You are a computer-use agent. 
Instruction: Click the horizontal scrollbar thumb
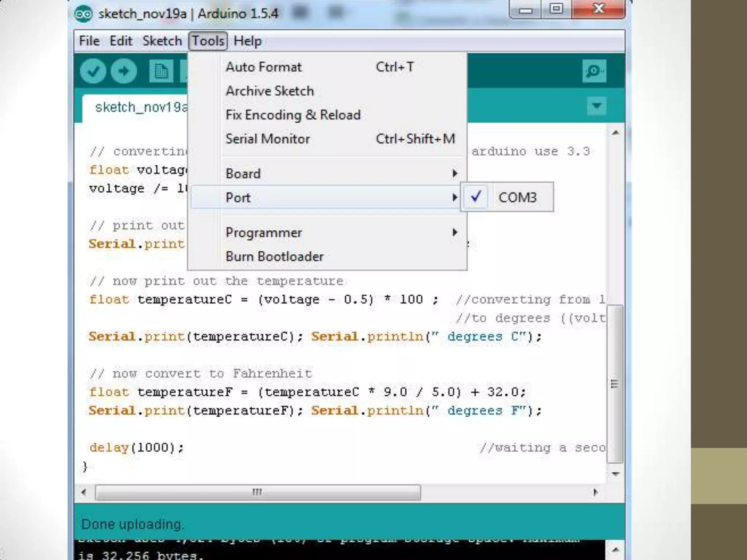(258, 492)
